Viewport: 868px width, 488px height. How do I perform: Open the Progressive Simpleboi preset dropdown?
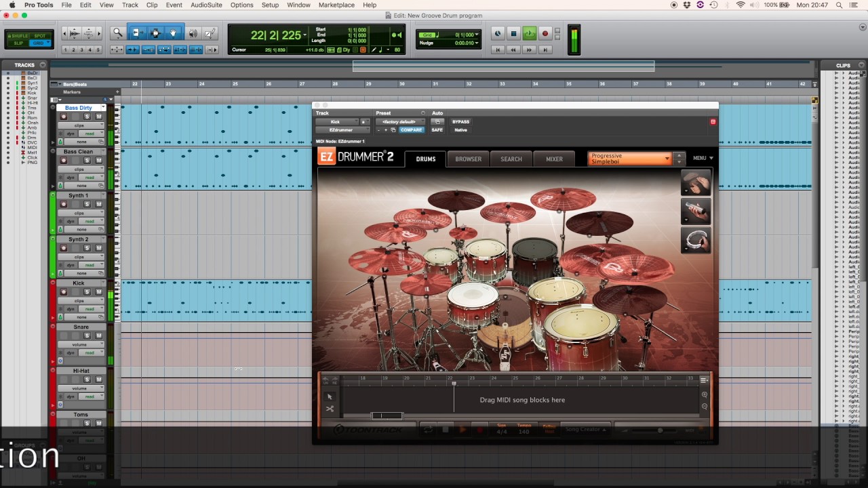(x=629, y=159)
